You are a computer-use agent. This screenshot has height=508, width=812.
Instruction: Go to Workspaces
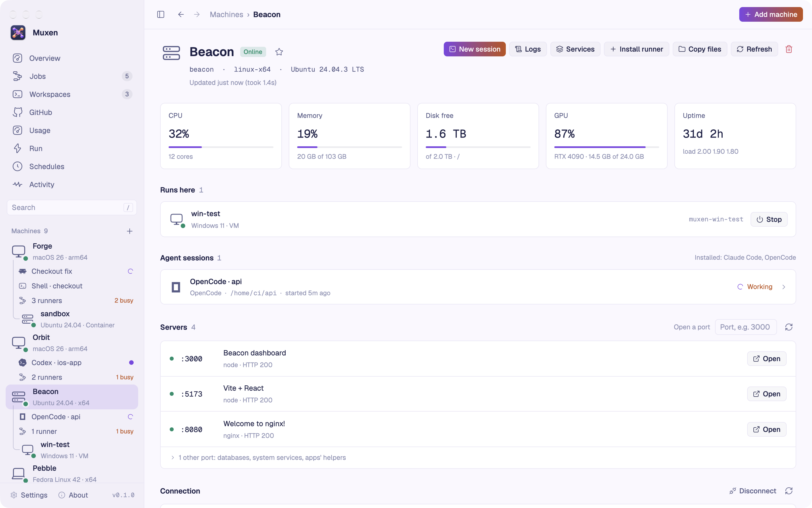pyautogui.click(x=72, y=94)
